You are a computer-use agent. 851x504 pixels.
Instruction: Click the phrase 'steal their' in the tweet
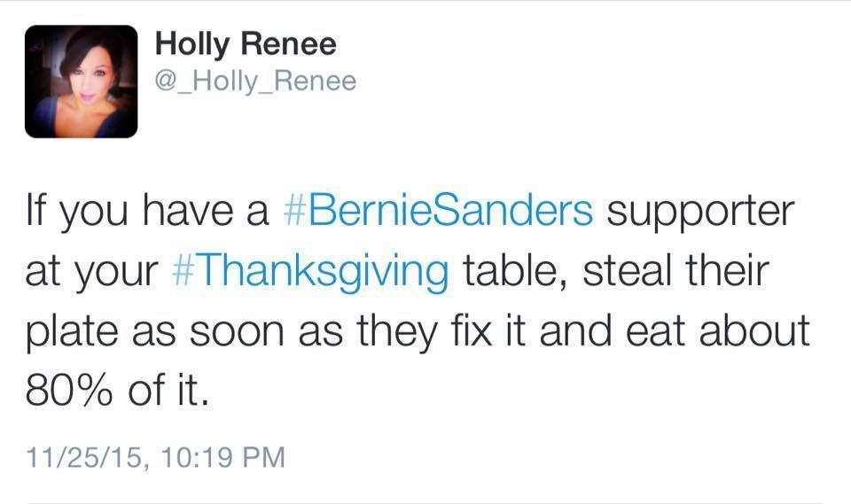(x=676, y=270)
